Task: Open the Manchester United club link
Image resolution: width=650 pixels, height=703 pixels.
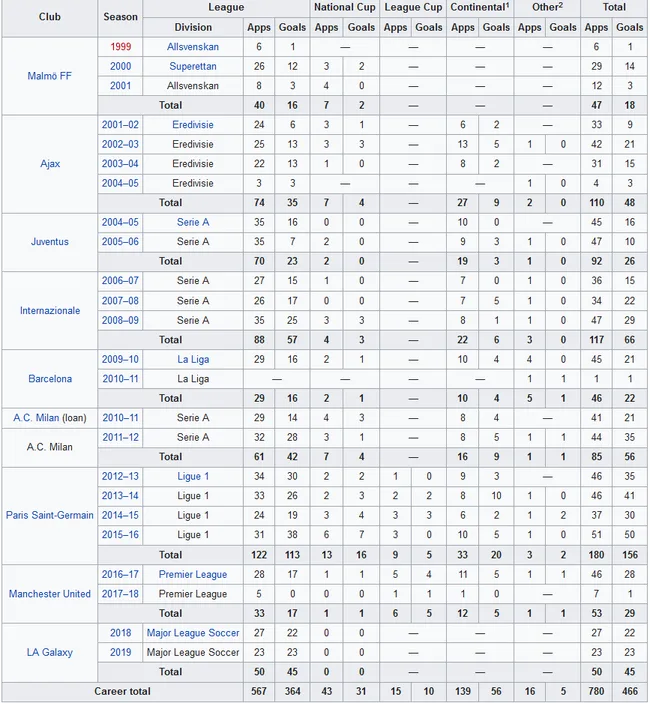Action: (50, 594)
